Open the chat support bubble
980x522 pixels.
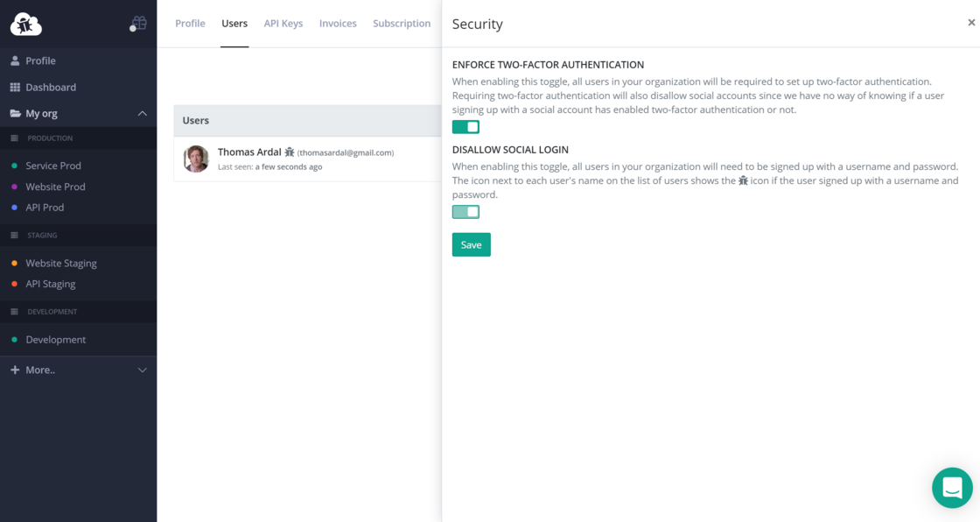pyautogui.click(x=952, y=488)
